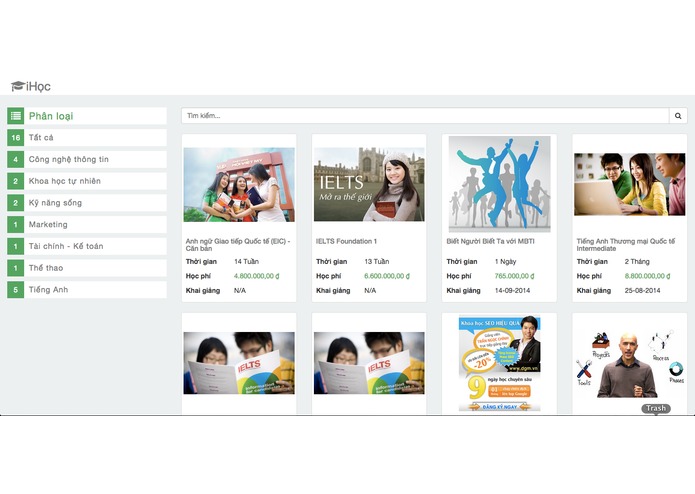Screen dimensions: 695x494
Task: Click the 5 badge beside Tiếng Anh
Action: (16, 289)
